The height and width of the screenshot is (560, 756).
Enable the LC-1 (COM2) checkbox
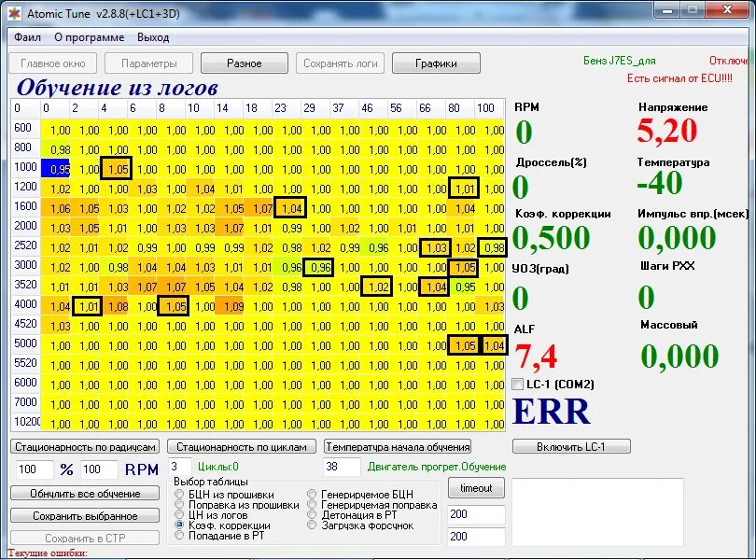(516, 384)
